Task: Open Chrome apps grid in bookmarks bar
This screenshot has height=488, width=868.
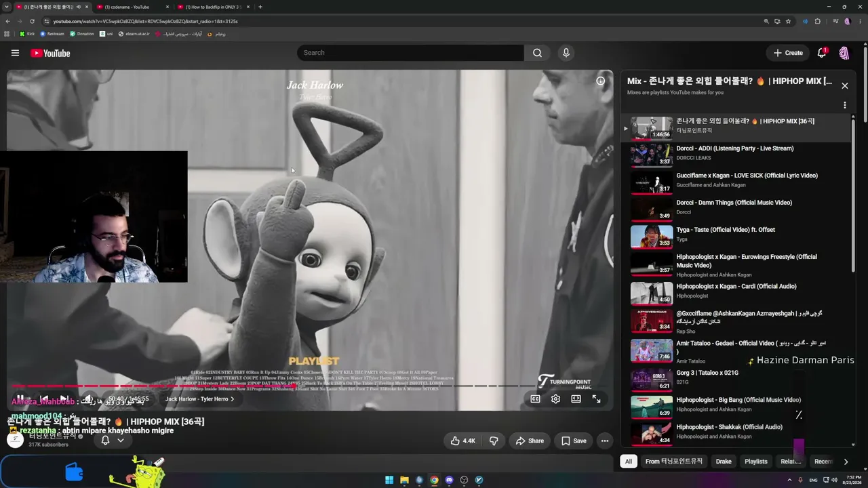Action: point(7,34)
